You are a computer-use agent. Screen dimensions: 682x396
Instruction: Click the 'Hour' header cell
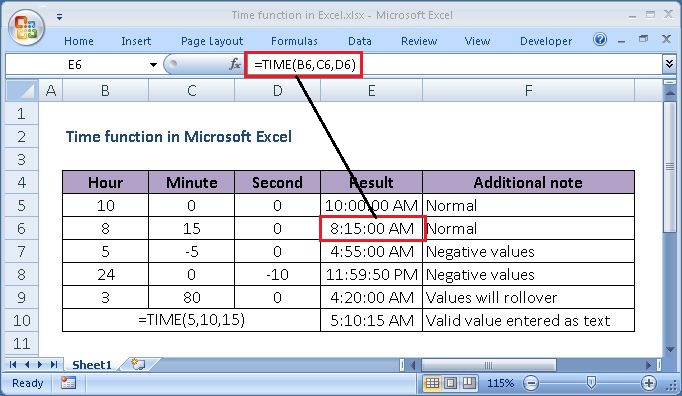[105, 182]
